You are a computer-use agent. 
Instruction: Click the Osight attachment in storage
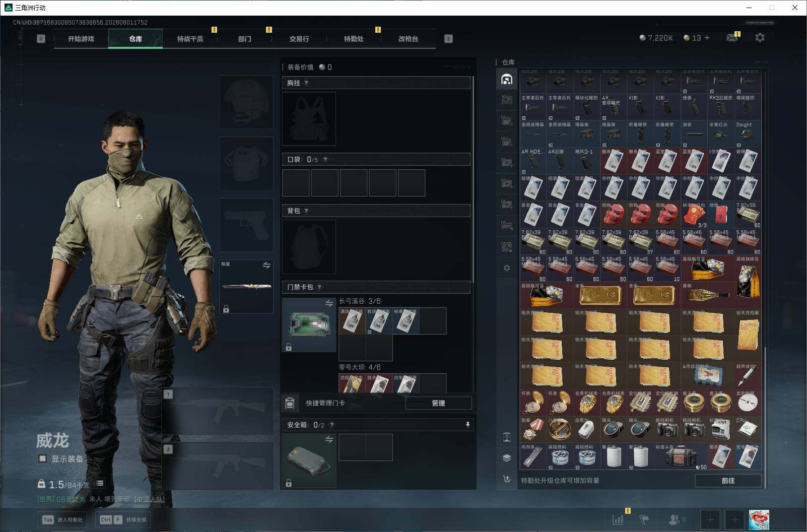pyautogui.click(x=748, y=134)
